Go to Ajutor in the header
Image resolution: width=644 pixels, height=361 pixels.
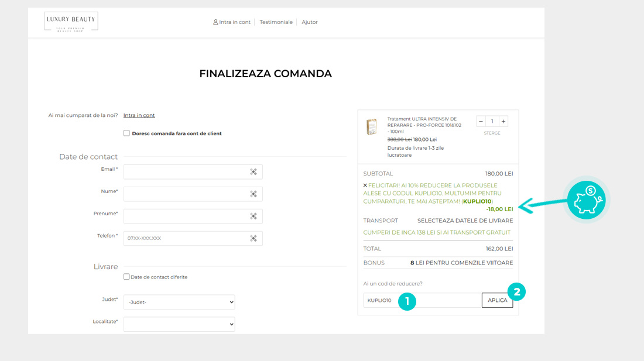310,22
